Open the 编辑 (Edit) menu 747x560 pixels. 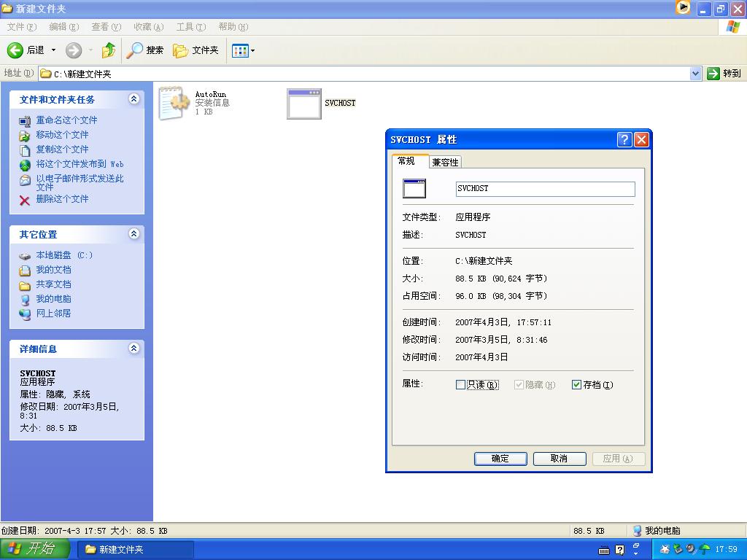64,27
